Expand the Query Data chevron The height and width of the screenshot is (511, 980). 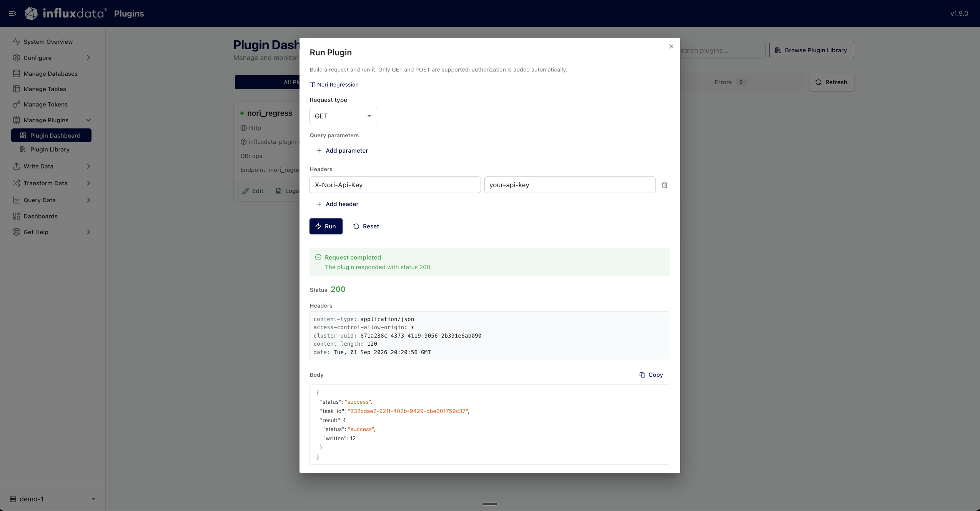tap(88, 200)
